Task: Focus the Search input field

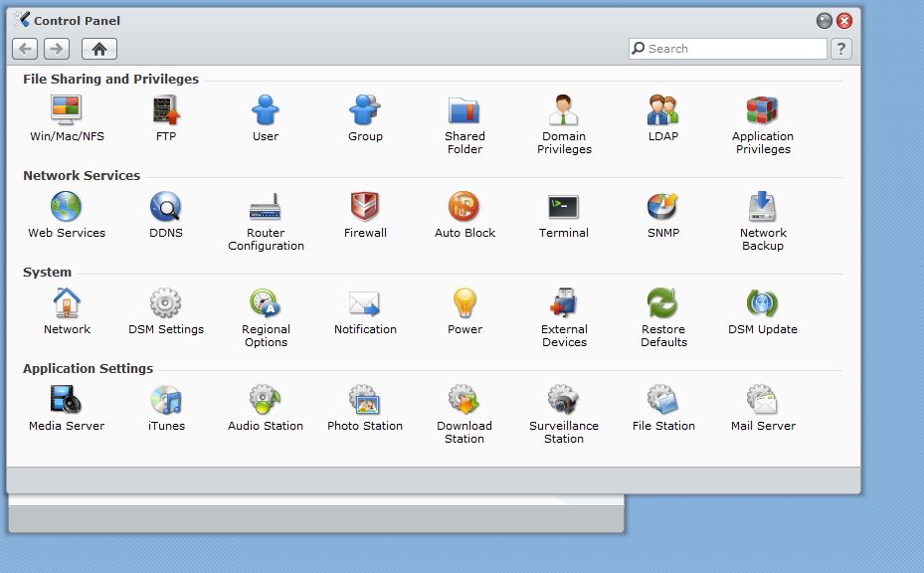Action: (x=728, y=49)
